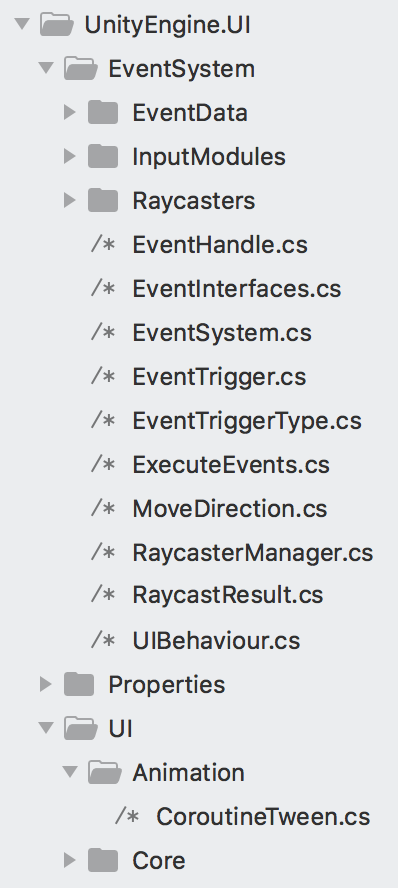The image size is (398, 888).
Task: Open the EventSystem.cs file
Action: pos(222,332)
